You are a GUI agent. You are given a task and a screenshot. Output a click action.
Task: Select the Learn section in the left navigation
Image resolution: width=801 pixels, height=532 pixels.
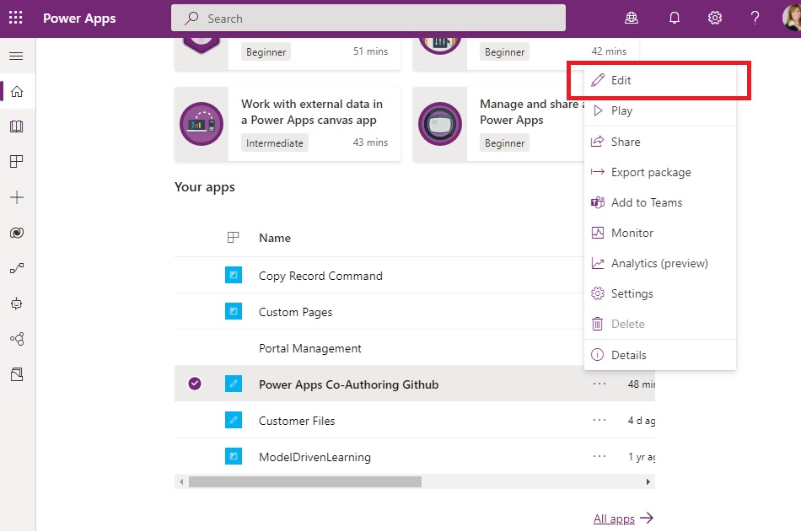[17, 126]
